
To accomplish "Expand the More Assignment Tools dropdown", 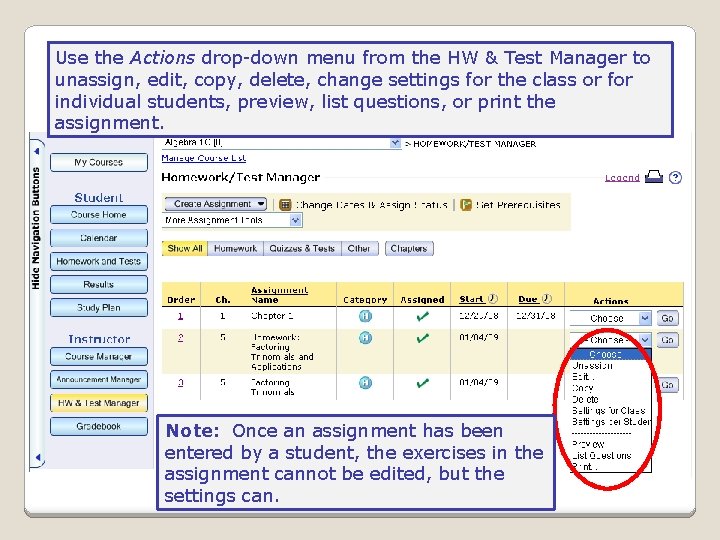I will pyautogui.click(x=232, y=220).
